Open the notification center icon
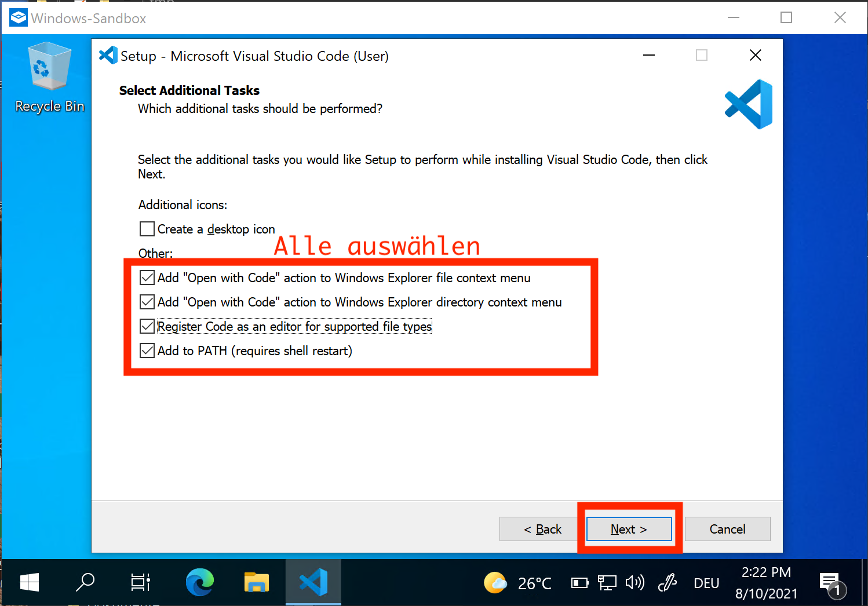Viewport: 868px width, 606px height. coord(832,584)
